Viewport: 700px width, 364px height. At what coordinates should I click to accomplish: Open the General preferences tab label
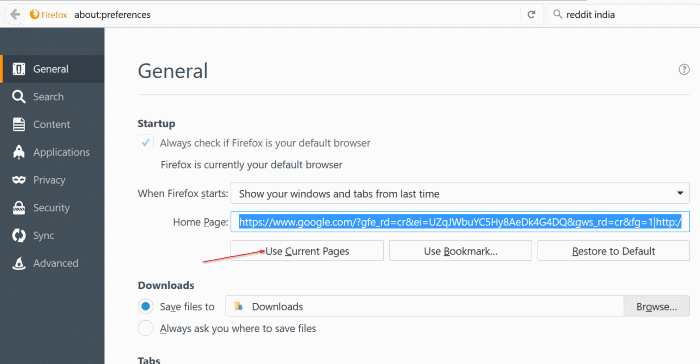point(51,69)
